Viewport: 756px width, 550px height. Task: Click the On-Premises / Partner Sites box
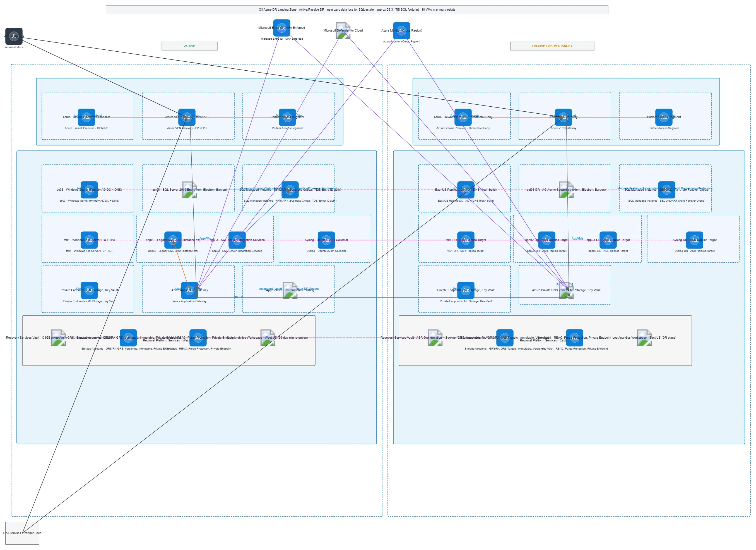tap(22, 533)
